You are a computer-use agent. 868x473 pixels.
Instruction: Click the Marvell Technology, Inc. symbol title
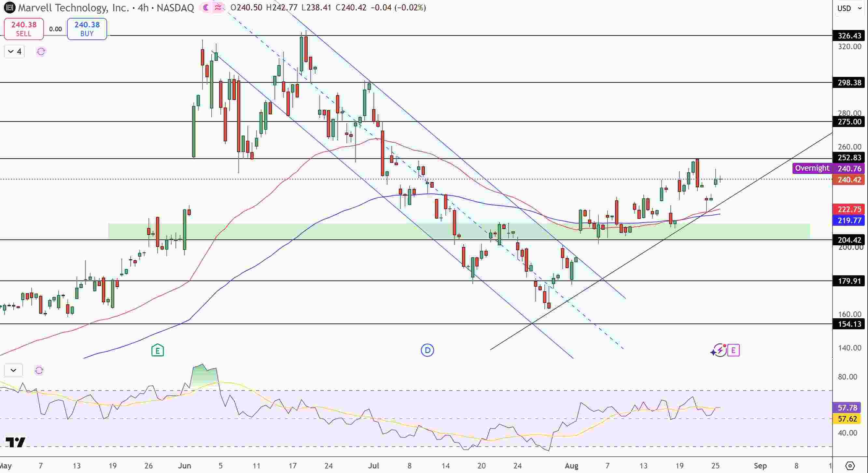click(x=74, y=8)
